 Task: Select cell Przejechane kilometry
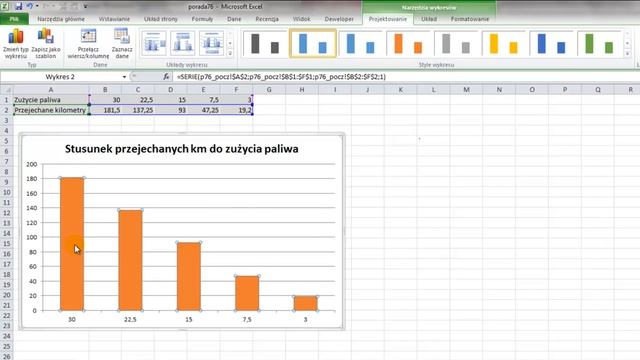click(x=51, y=110)
